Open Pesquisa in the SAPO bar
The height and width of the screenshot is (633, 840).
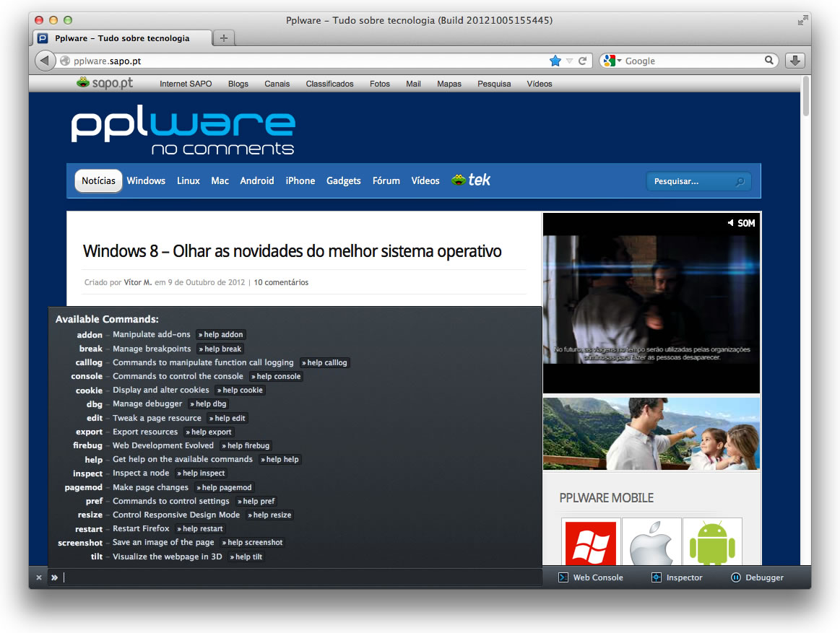(x=494, y=84)
